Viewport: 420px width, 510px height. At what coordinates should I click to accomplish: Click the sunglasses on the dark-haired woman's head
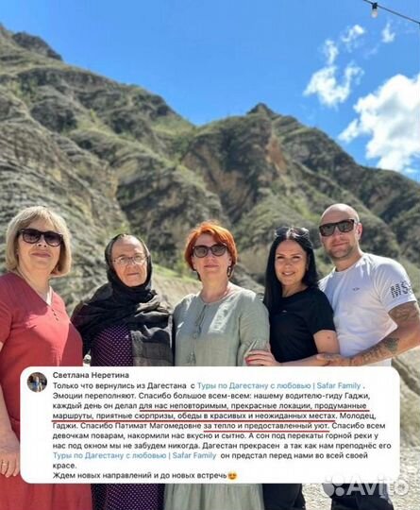click(292, 231)
